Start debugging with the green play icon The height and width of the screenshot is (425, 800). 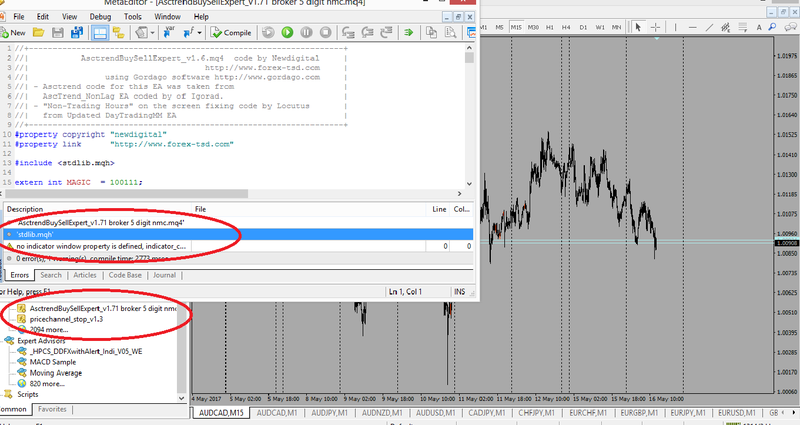click(287, 33)
